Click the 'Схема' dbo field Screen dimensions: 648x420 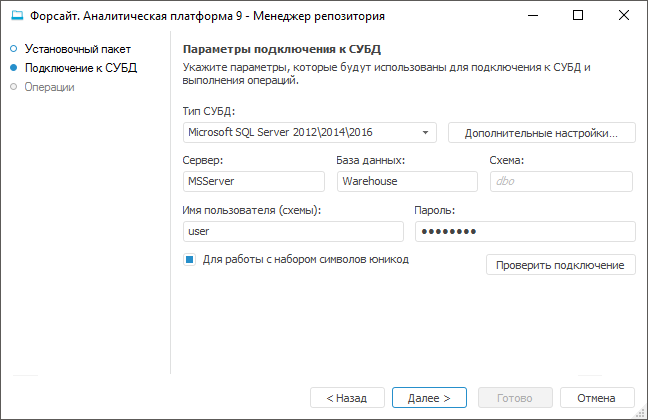pyautogui.click(x=561, y=181)
